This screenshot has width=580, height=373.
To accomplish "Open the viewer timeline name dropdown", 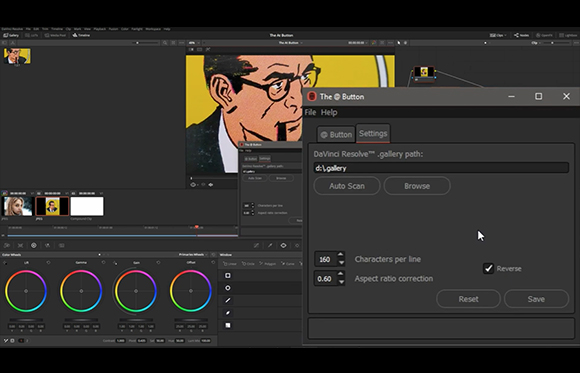I will 290,43.
